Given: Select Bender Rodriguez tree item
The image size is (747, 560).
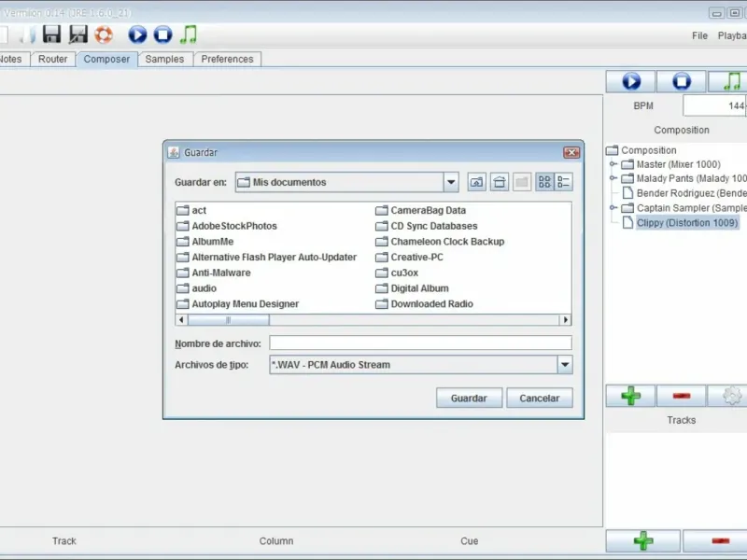Looking at the screenshot, I should pyautogui.click(x=684, y=193).
